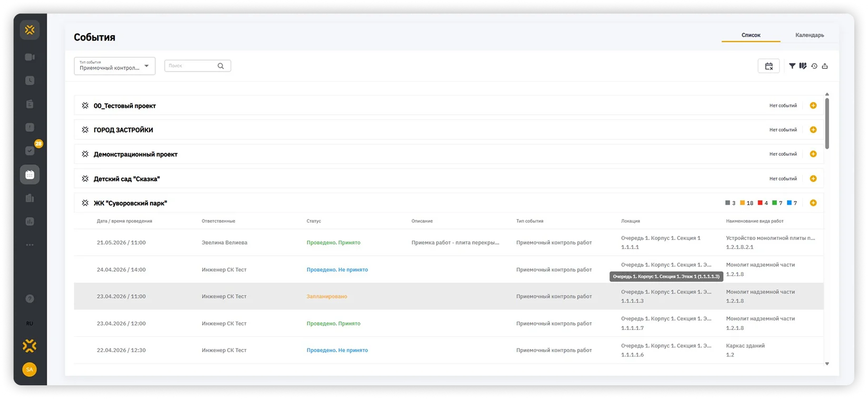Open the event dated 24.04.2026 / 14:00
This screenshot has width=868, height=399.
tap(449, 270)
